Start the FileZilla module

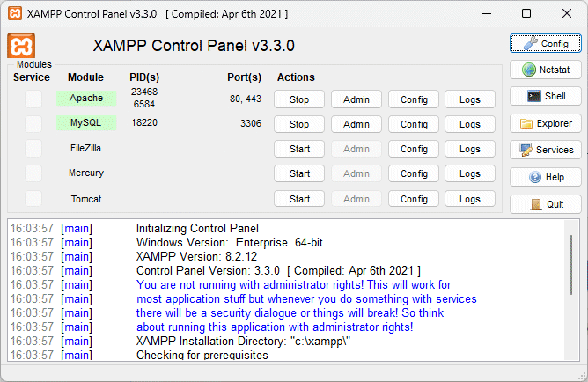pos(299,149)
